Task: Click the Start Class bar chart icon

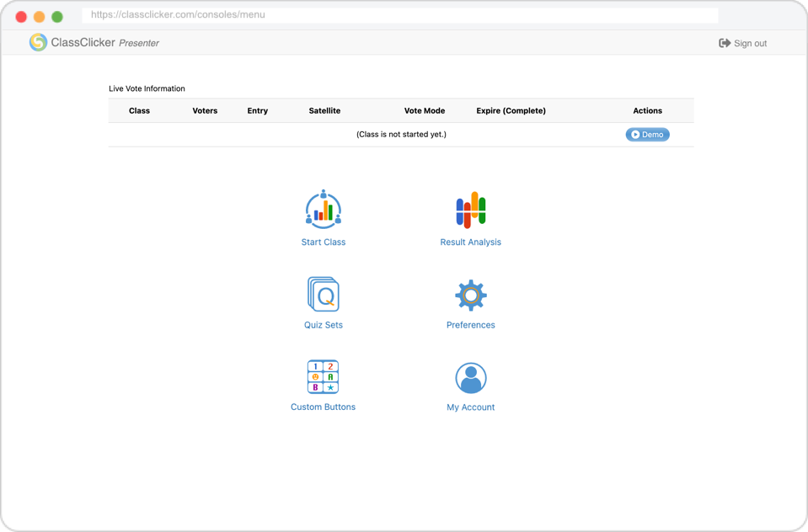Action: coord(323,210)
